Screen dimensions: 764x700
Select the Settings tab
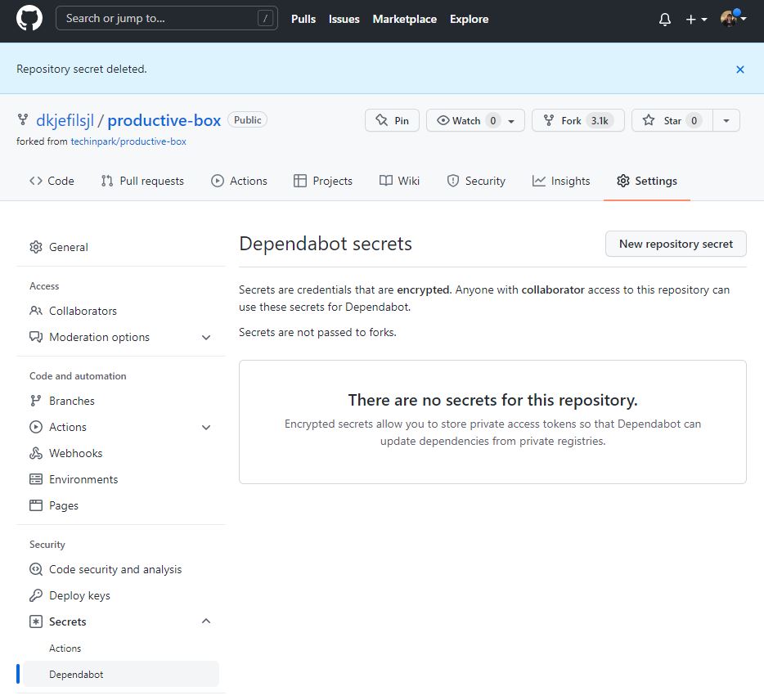point(646,181)
